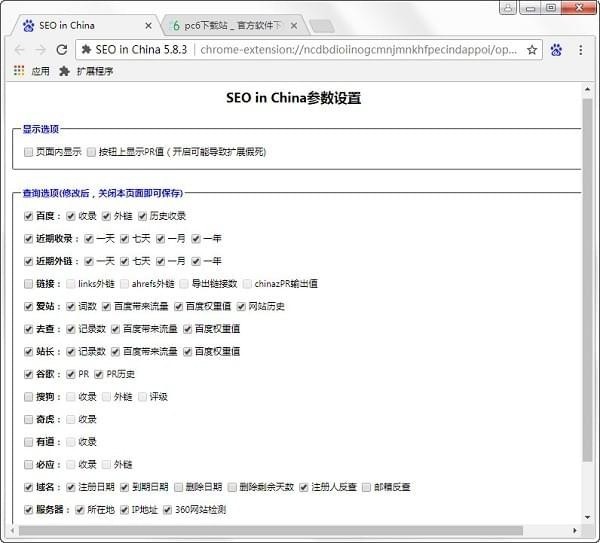Select the SEO in China tab

86,26
